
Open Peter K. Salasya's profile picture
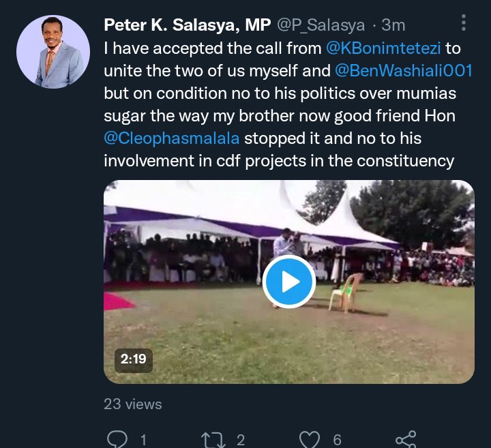pyautogui.click(x=53, y=52)
